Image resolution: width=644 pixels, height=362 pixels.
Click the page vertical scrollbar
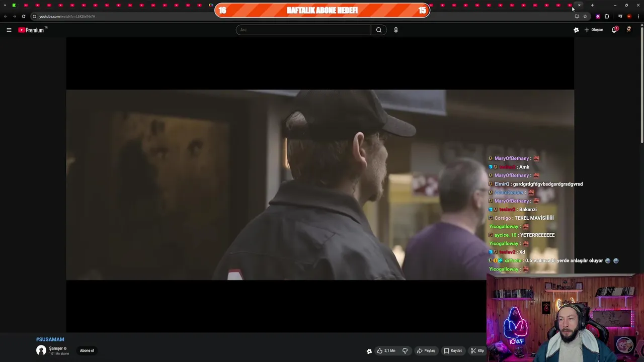[641, 85]
